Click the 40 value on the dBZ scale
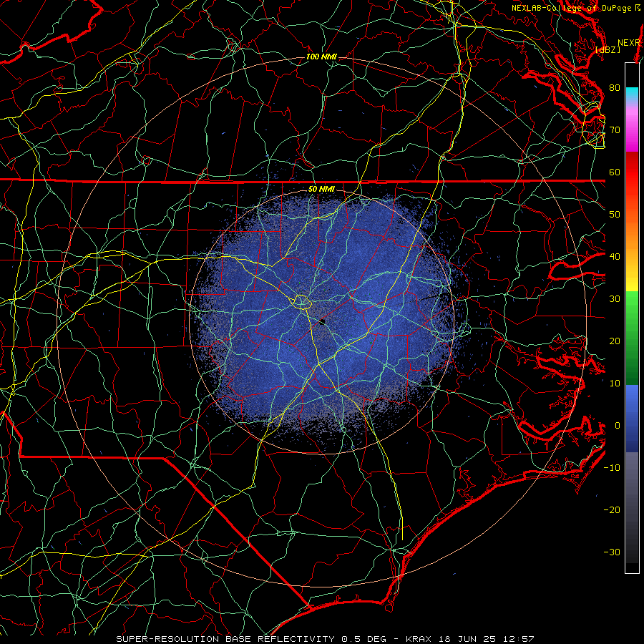 tap(615, 257)
